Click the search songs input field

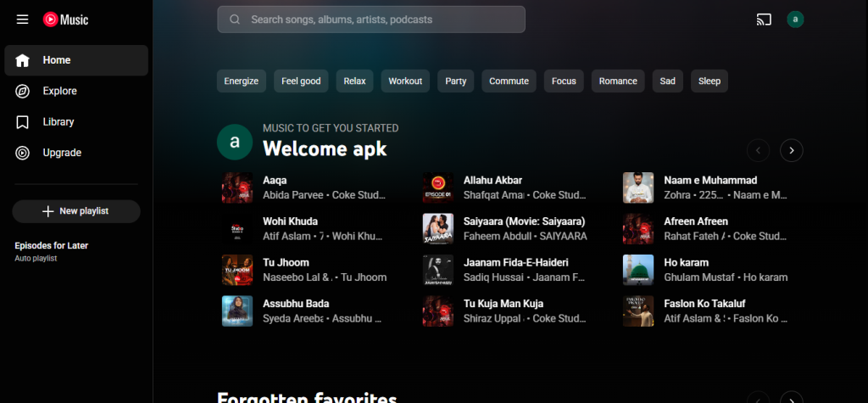point(381,20)
